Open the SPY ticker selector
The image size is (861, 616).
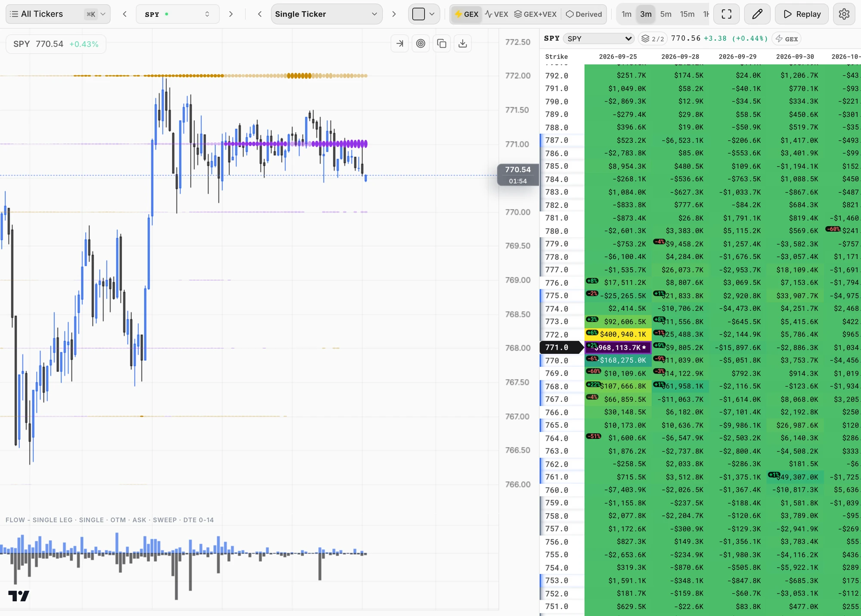(x=177, y=14)
